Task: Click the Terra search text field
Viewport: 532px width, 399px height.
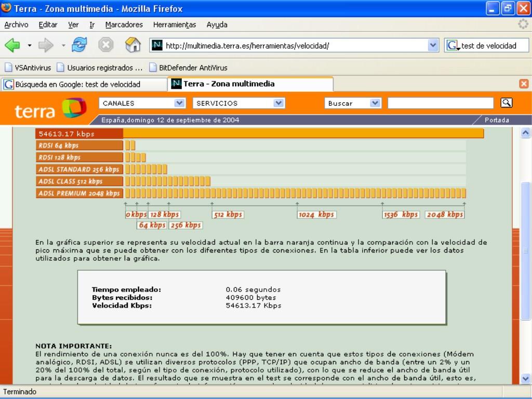Action: 441,103
